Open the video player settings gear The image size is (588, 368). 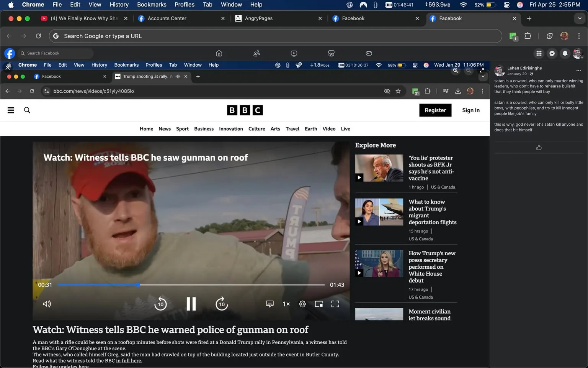click(x=302, y=304)
